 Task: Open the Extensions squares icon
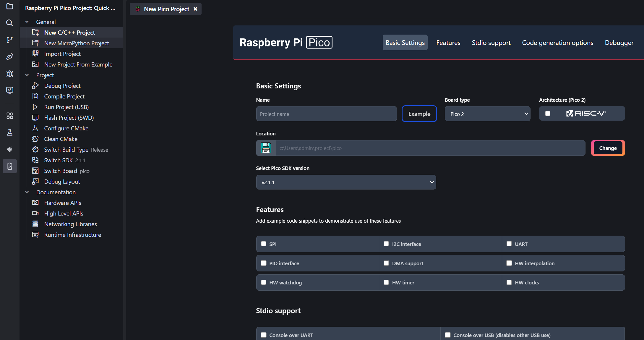point(10,116)
